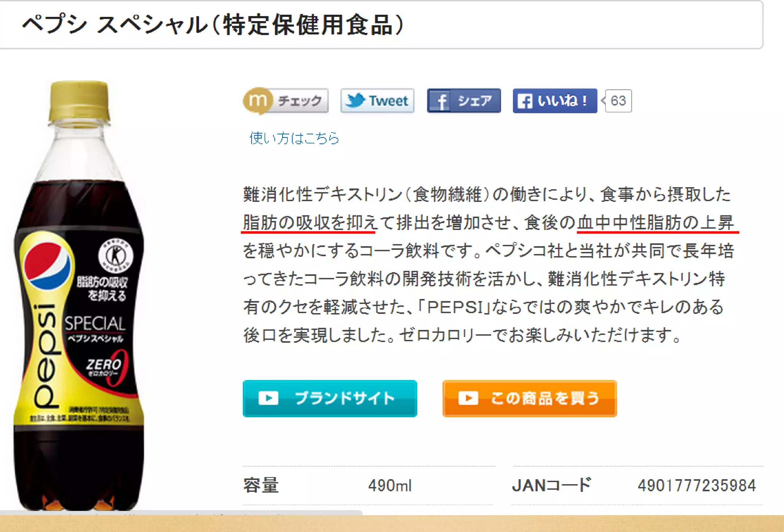Screen dimensions: 784x532
Task: Click the mixi チェック button label
Action: pos(300,101)
